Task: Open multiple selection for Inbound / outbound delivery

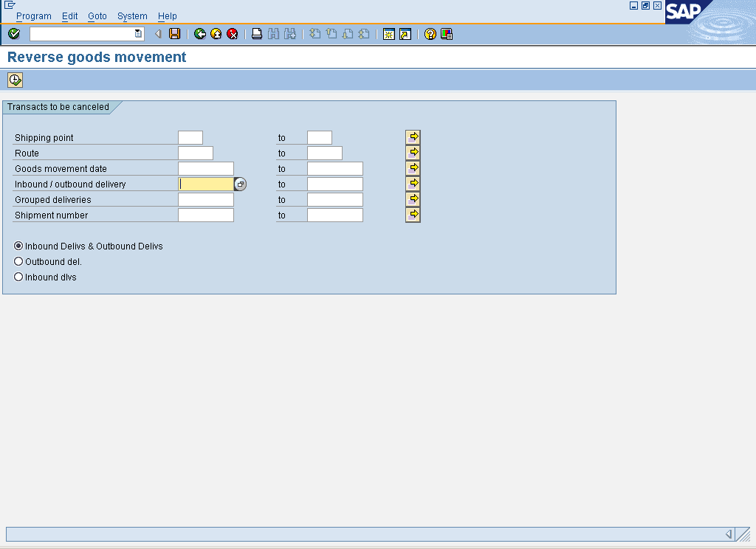Action: pos(413,183)
